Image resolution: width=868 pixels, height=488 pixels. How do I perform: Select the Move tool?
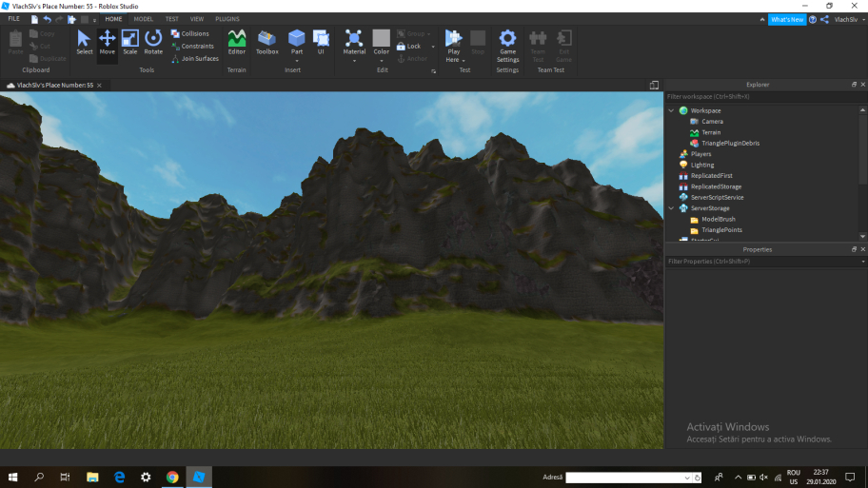tap(107, 40)
